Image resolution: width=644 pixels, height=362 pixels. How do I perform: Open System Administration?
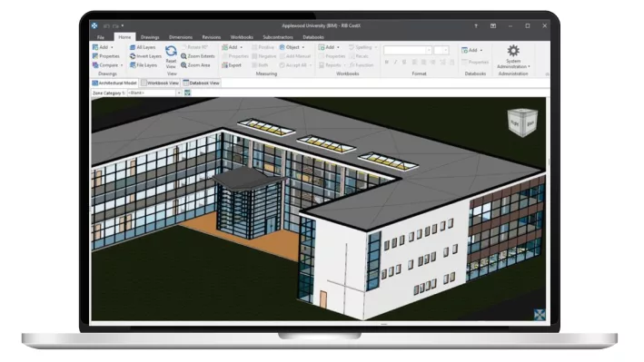[513, 56]
